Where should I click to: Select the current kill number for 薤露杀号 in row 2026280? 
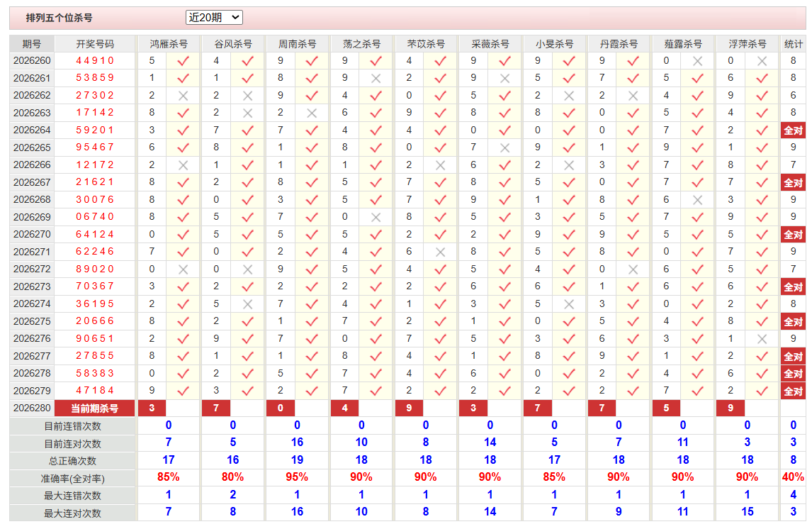coord(666,408)
